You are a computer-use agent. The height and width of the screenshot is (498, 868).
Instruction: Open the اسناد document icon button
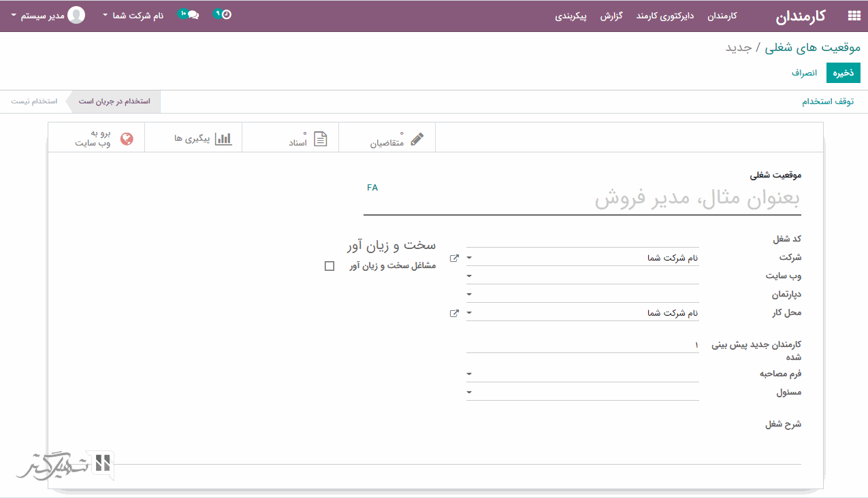[x=320, y=139]
